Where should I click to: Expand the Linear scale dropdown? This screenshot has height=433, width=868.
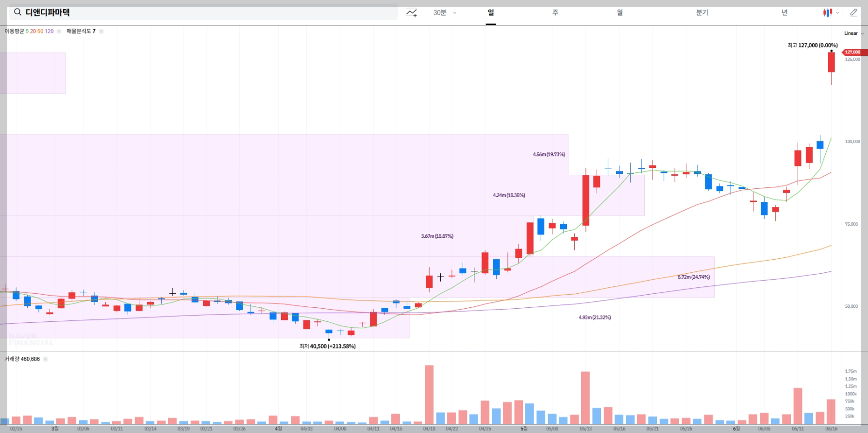(854, 33)
